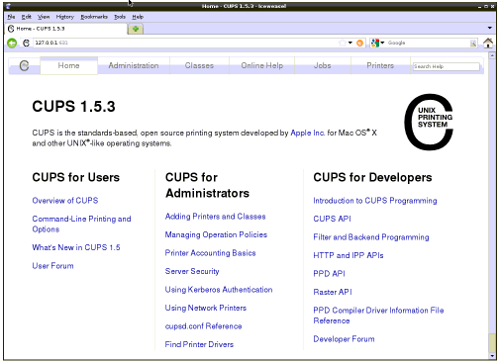The height and width of the screenshot is (362, 500).
Task: Switch to the Home navigation tab
Action: (69, 65)
